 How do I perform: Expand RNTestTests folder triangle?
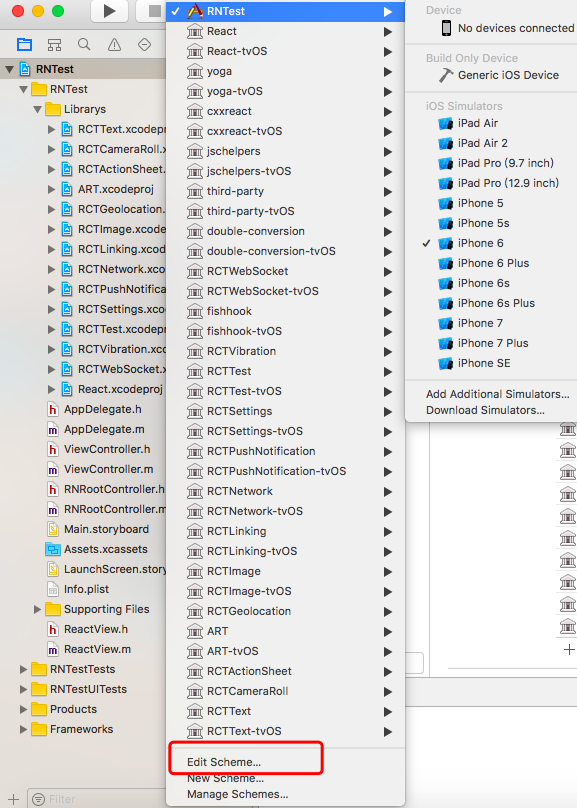coord(23,669)
